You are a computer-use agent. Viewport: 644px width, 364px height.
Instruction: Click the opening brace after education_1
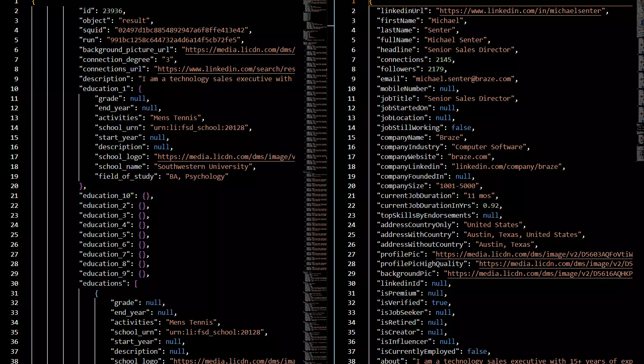pyautogui.click(x=140, y=89)
